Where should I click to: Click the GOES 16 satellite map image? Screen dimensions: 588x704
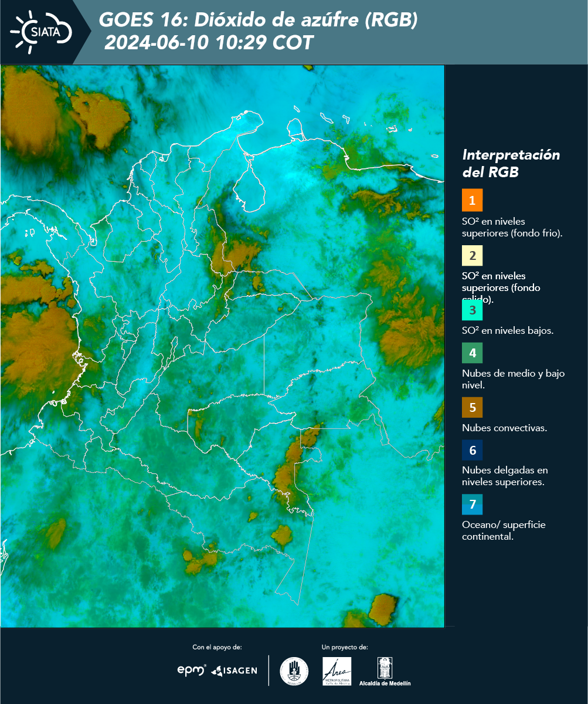[222, 346]
